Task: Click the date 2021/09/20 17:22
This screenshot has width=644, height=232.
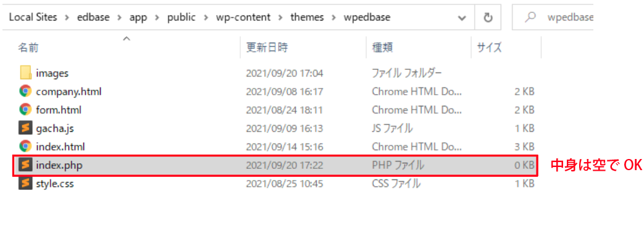Action: [285, 165]
